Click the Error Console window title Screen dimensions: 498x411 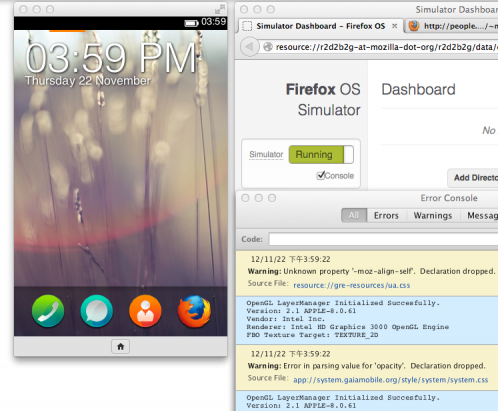(449, 198)
